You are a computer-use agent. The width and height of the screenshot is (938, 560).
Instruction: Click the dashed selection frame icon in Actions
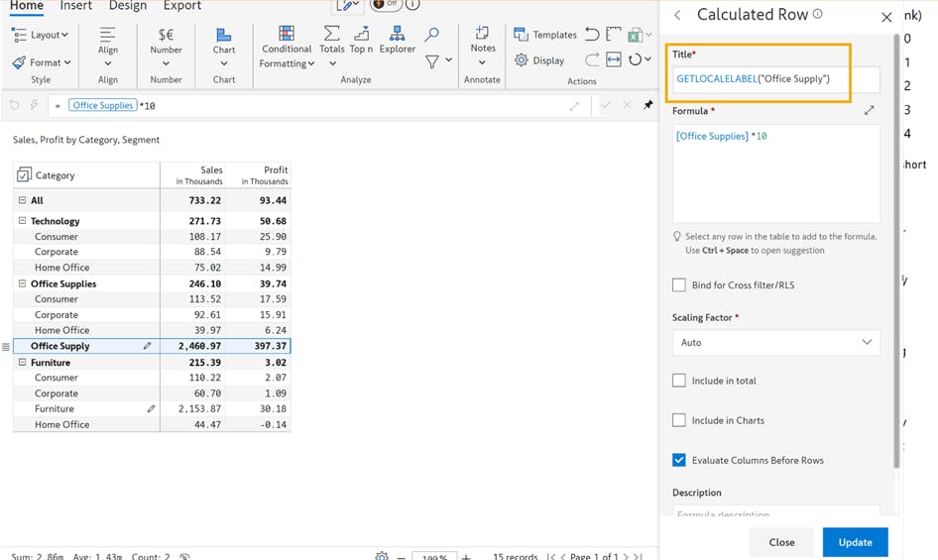tap(613, 34)
